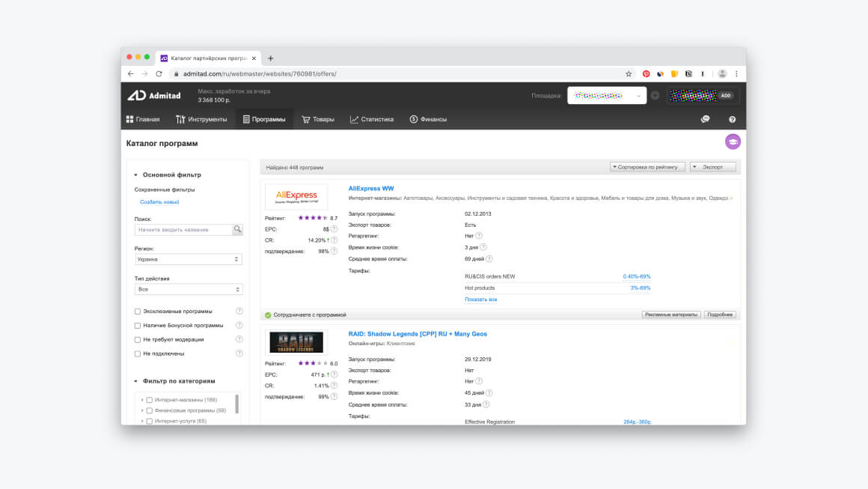
Task: Show AliExpress cookie lifetime hint icon
Action: pyautogui.click(x=483, y=247)
